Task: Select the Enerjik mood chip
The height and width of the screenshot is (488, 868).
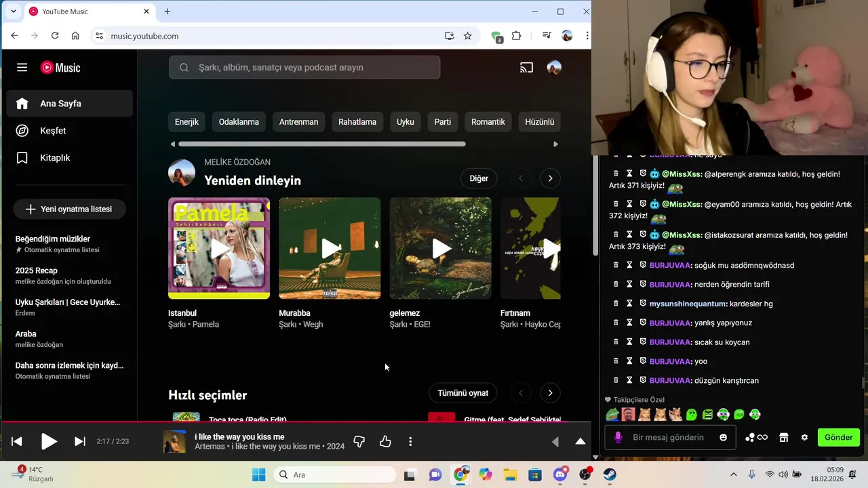Action: pyautogui.click(x=186, y=122)
